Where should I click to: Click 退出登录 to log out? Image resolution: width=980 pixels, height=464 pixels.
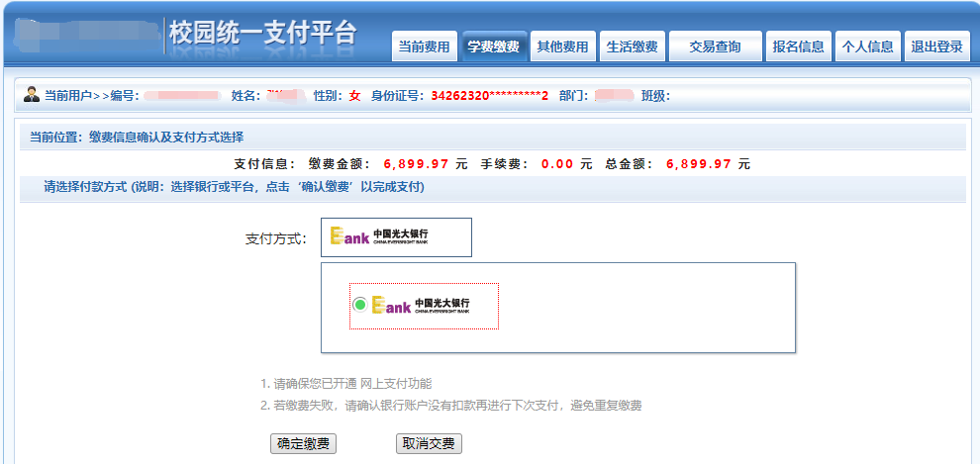click(x=936, y=46)
